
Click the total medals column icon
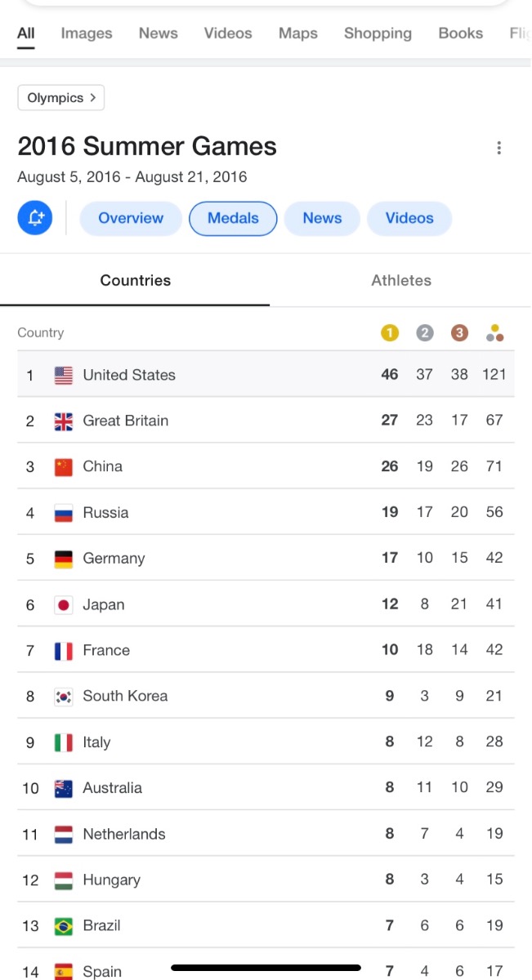click(494, 332)
